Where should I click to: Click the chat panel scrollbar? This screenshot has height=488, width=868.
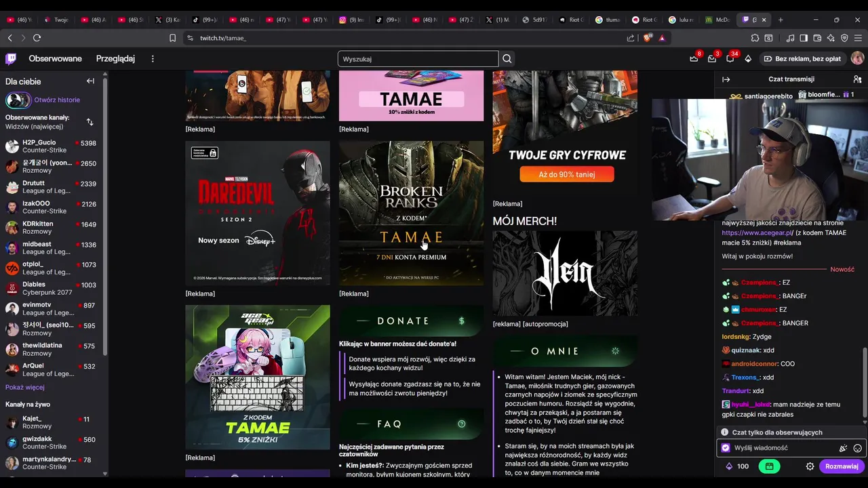pos(865,384)
